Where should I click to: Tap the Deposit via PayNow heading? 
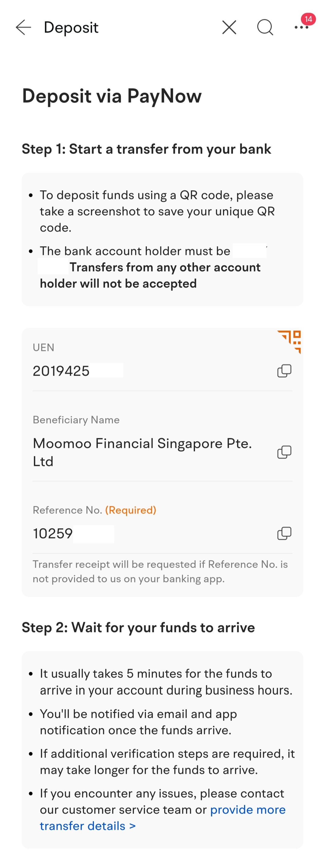click(112, 96)
